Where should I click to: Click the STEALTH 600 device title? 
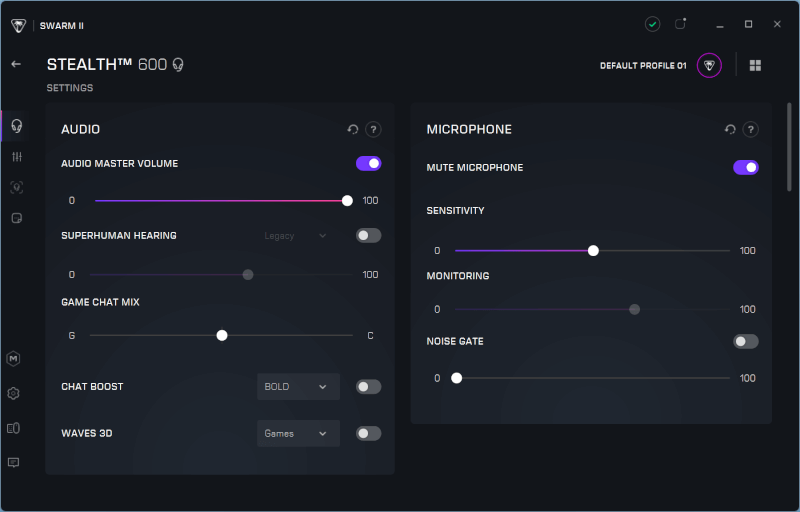pyautogui.click(x=107, y=64)
